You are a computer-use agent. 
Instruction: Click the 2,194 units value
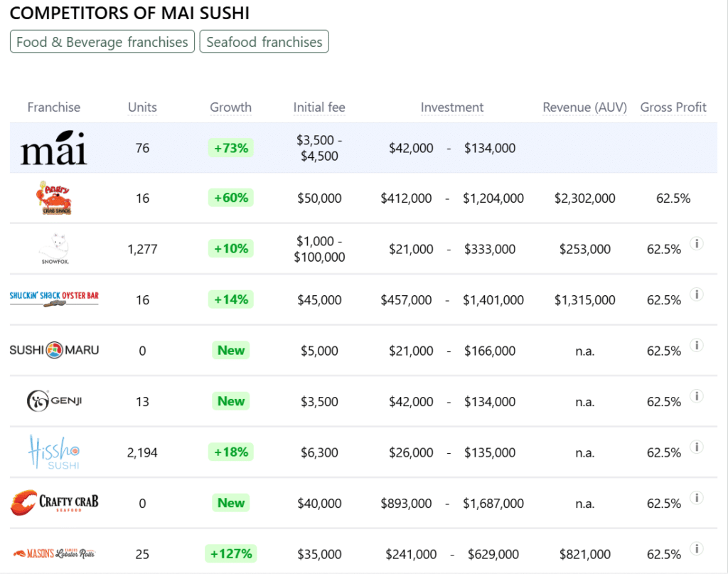142,453
